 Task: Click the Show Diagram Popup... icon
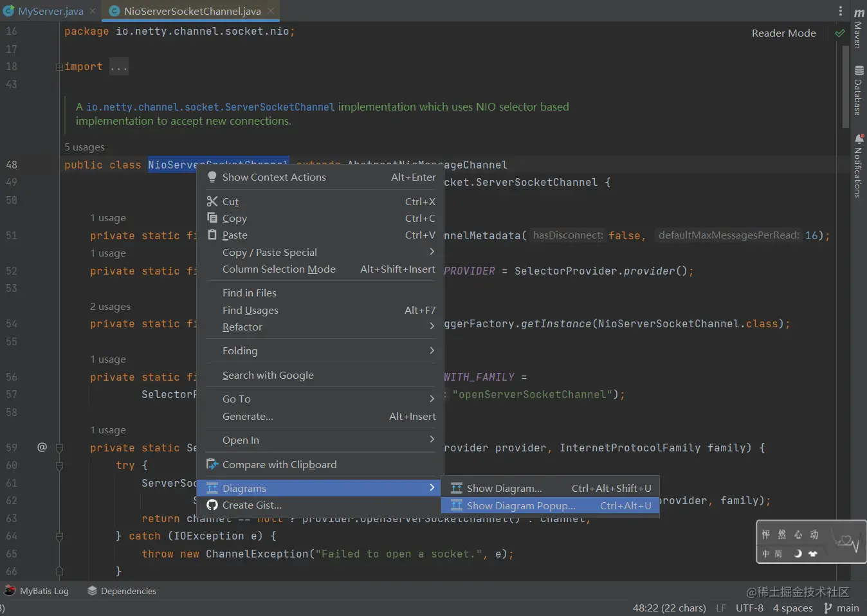pyautogui.click(x=457, y=505)
